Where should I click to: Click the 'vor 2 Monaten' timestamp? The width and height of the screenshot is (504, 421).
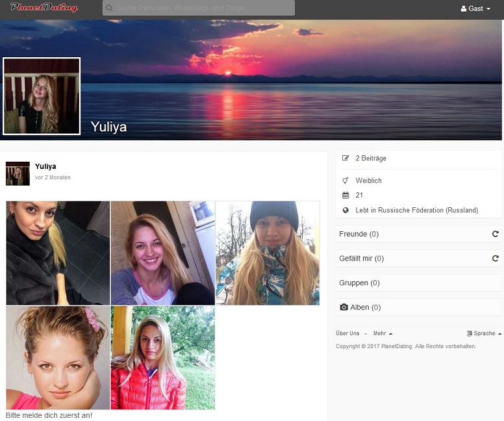[53, 177]
